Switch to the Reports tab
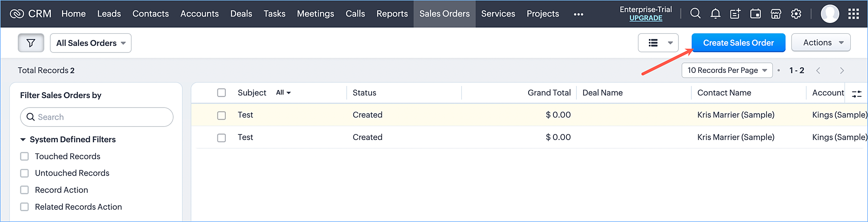The width and height of the screenshot is (868, 222). point(392,14)
